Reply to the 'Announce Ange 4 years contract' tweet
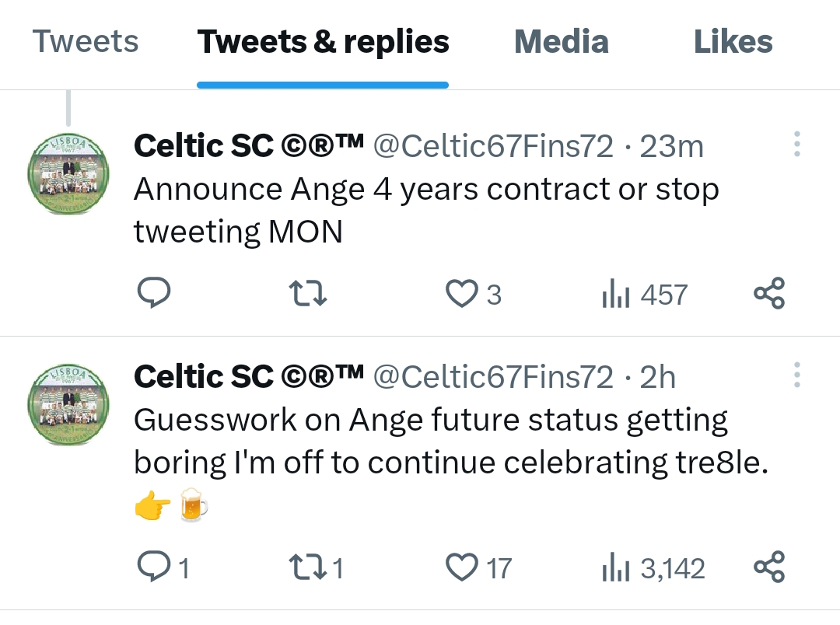840x625 pixels. coord(154,294)
